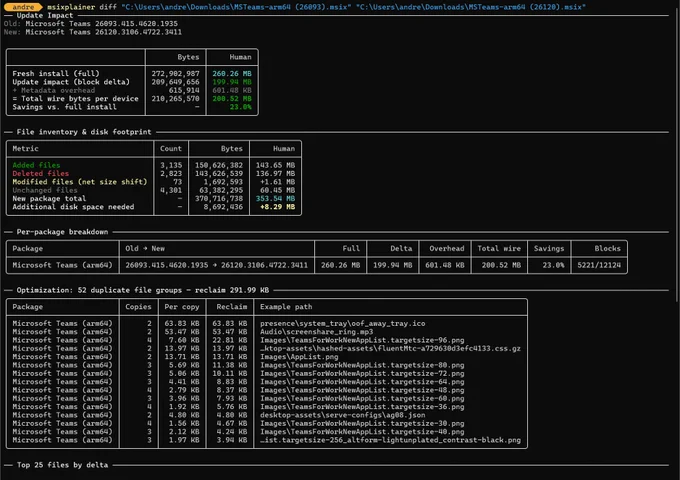
Task: Click the 'Example path' column header
Action: click(x=286, y=307)
